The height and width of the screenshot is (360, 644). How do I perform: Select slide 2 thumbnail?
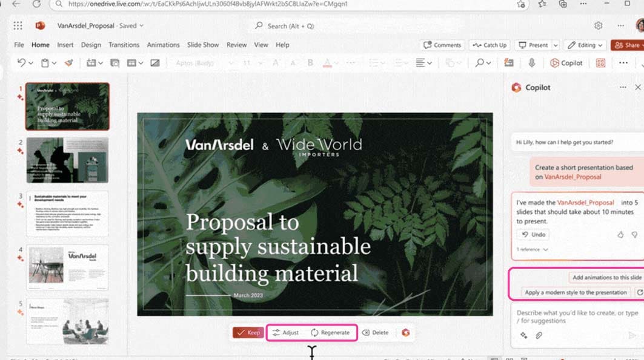pyautogui.click(x=67, y=160)
